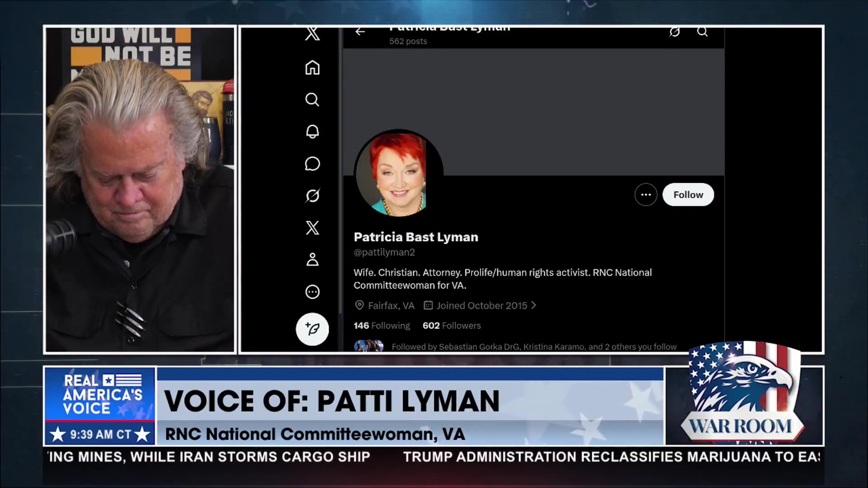
Task: Follow Patricia Bast Lyman
Action: coord(688,195)
